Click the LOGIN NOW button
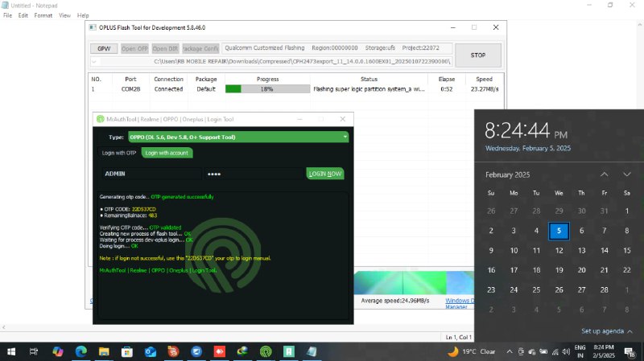Image resolution: width=644 pixels, height=361 pixels. (x=325, y=174)
